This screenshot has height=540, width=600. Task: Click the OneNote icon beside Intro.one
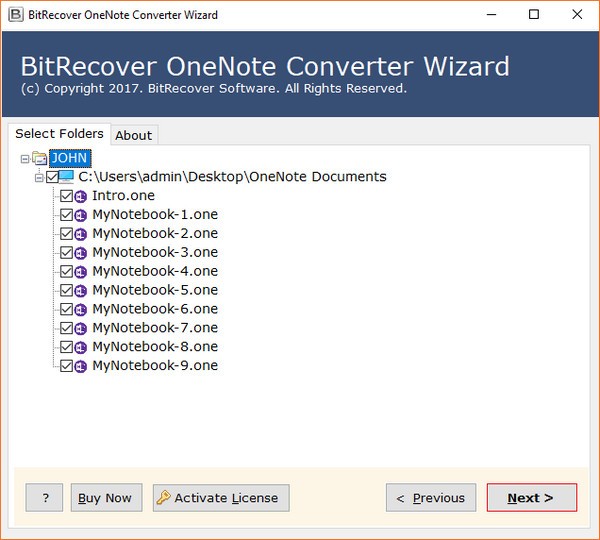[80, 196]
